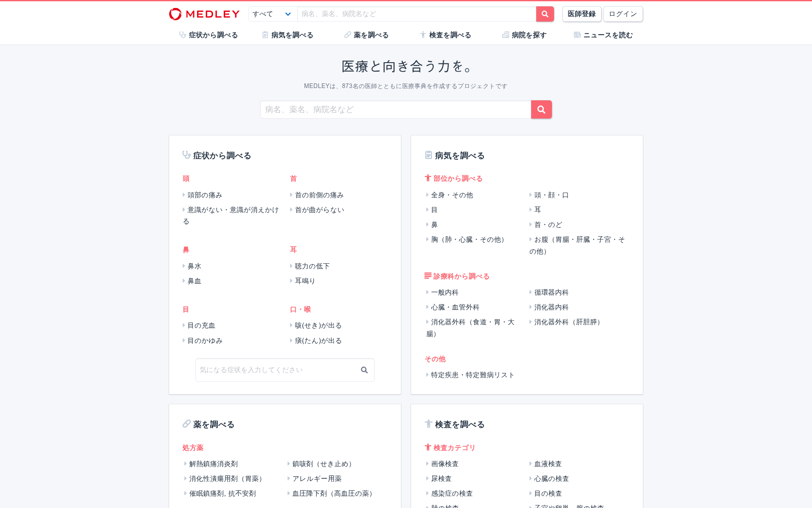Screen dimensions: 812x508
Task: Open the 特定疾患・特定難病リスト link
Action: [x=472, y=375]
